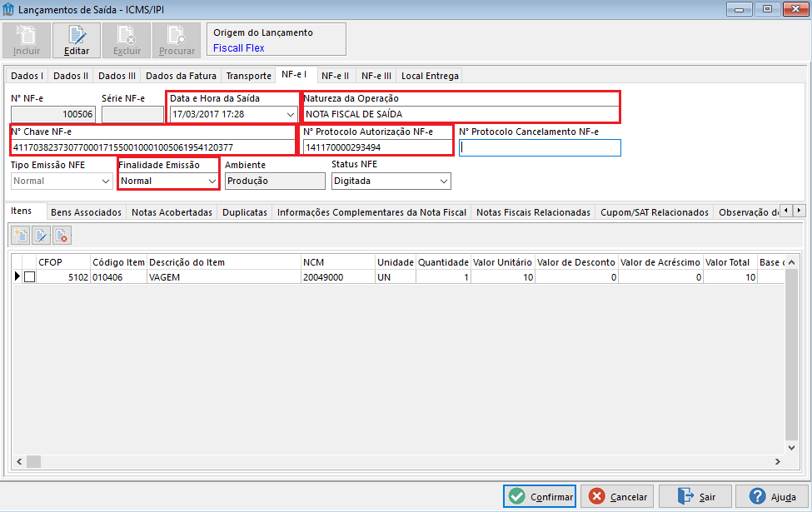Click the N° NF-e field
The height and width of the screenshot is (512, 812).
(53, 114)
